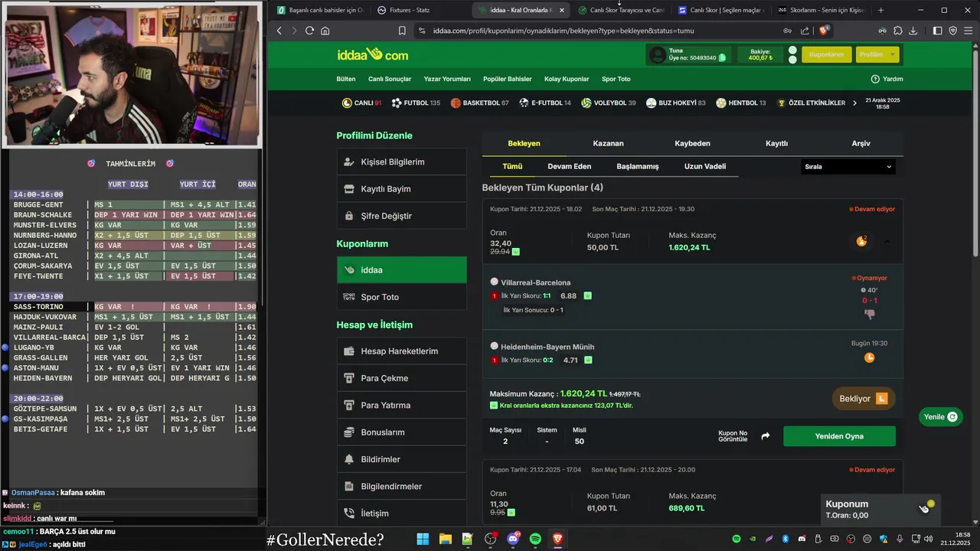The image size is (980, 551).
Task: Open Brave Shields icon in address bar
Action: click(x=825, y=31)
